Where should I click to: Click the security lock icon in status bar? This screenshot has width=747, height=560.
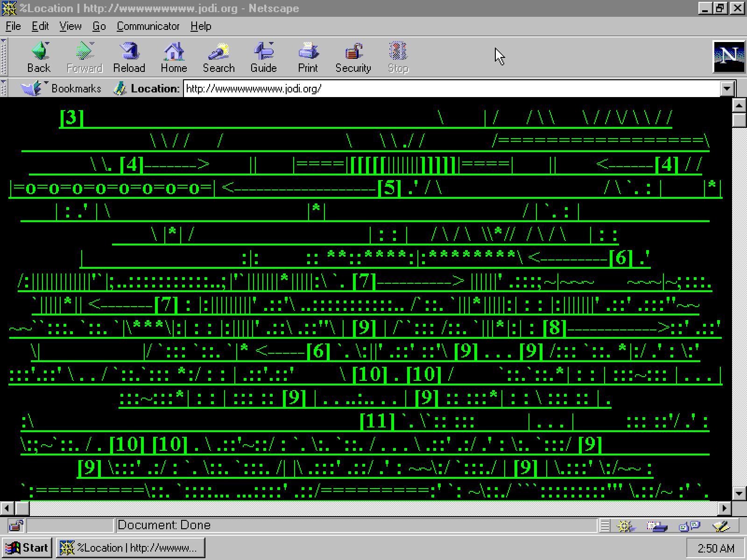click(x=16, y=525)
